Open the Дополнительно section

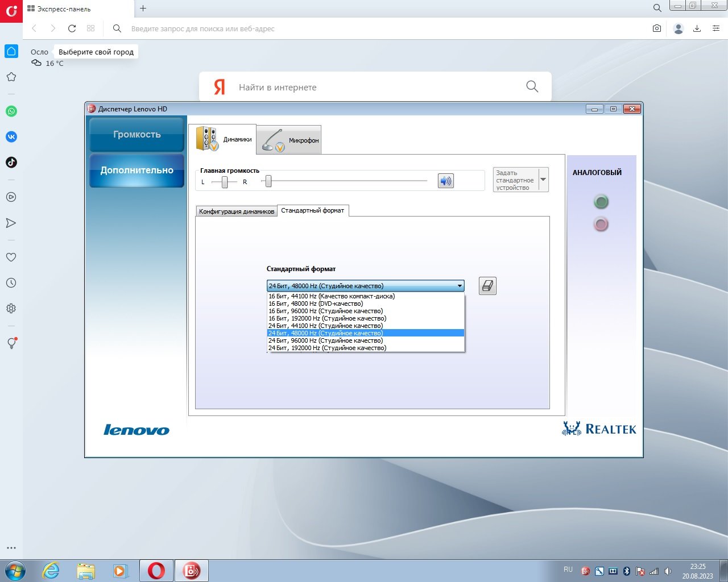[137, 171]
